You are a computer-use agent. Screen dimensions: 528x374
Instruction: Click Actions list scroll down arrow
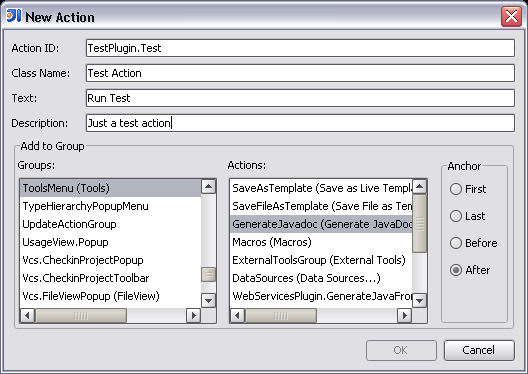(x=420, y=300)
